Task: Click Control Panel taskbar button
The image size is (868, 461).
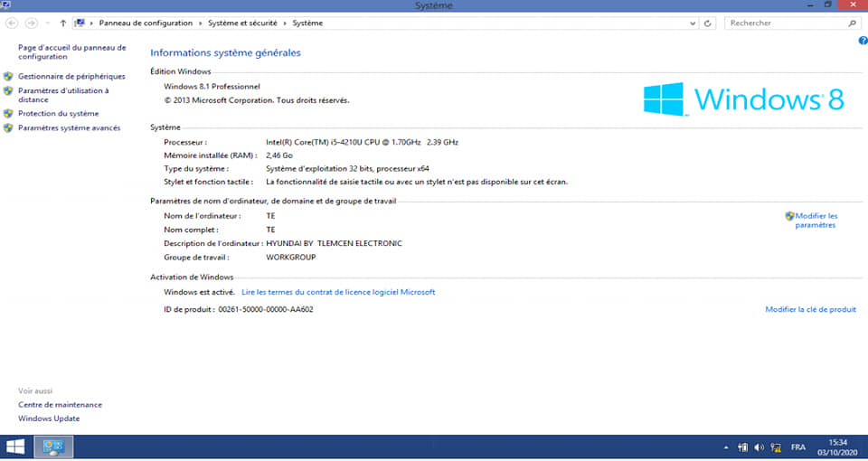Action: [53, 447]
